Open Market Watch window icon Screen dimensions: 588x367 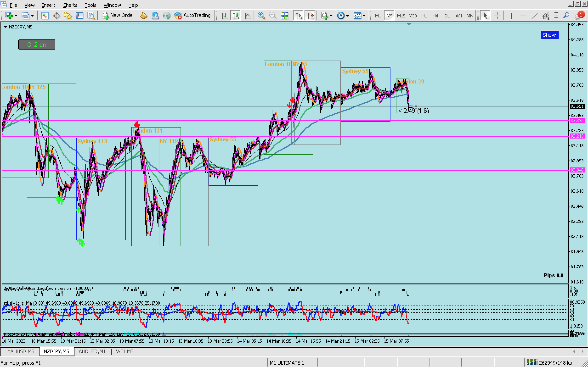coord(45,16)
